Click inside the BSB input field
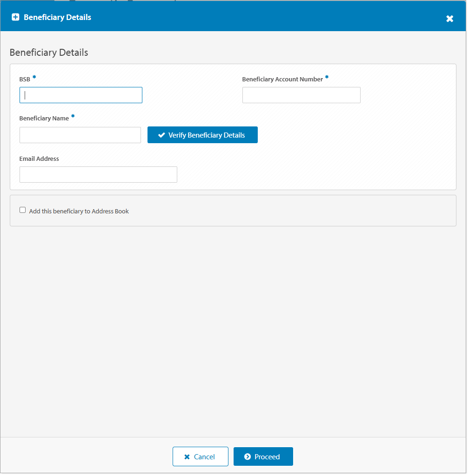This screenshot has height=476, width=469. point(80,95)
